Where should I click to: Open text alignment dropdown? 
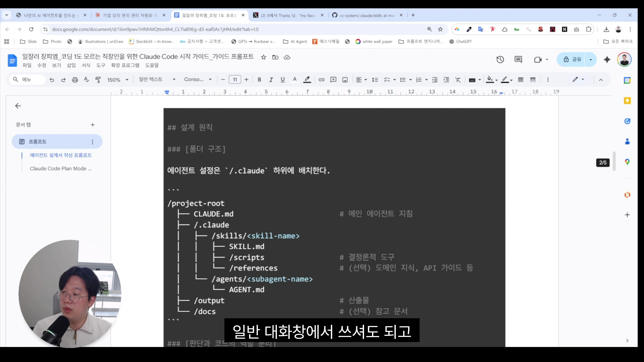click(361, 80)
